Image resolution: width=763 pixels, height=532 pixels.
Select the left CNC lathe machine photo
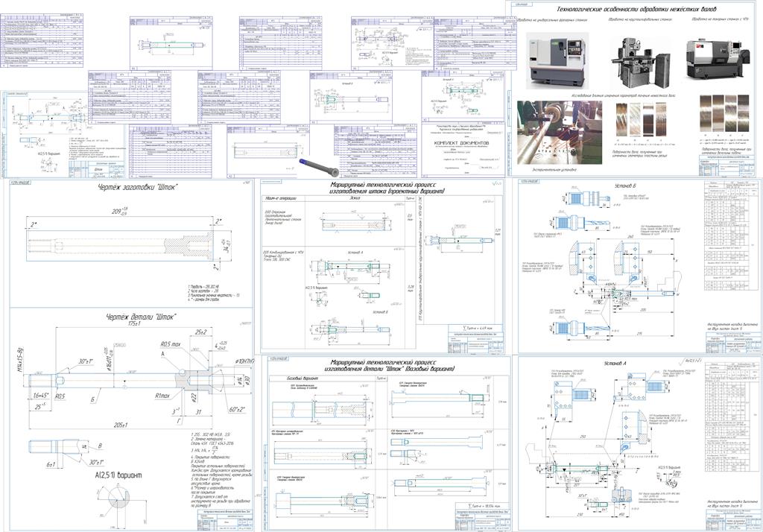click(x=557, y=57)
